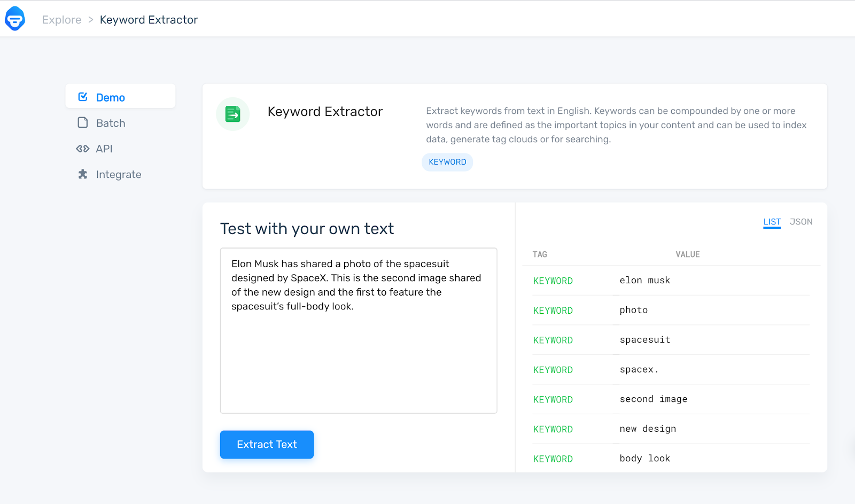Switch to the LIST results tab
Image resolution: width=855 pixels, height=504 pixels.
point(772,222)
